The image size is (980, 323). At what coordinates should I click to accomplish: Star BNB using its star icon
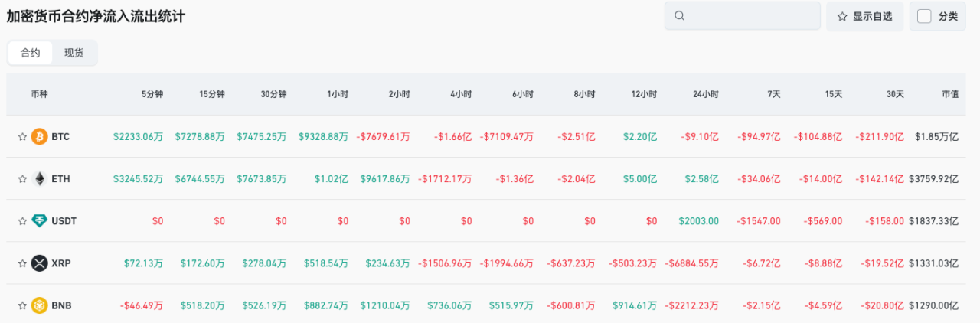coord(22,305)
